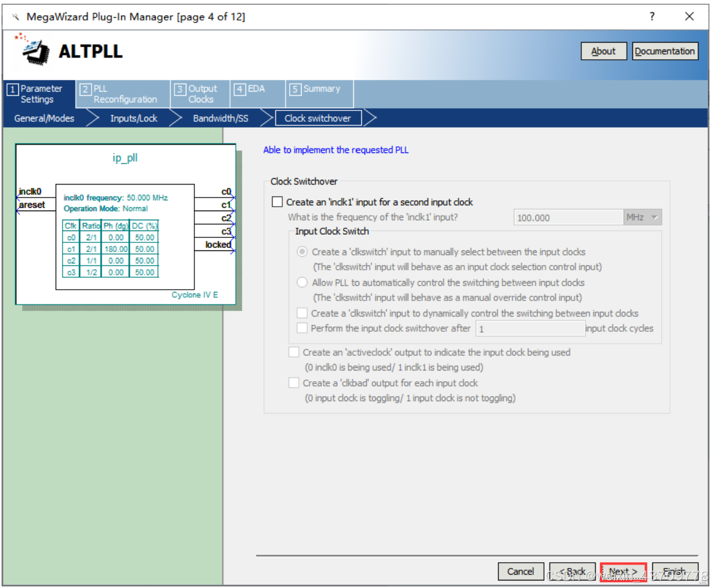Click the input clock cycles count field
Screen dimensions: 711x588
click(530, 328)
